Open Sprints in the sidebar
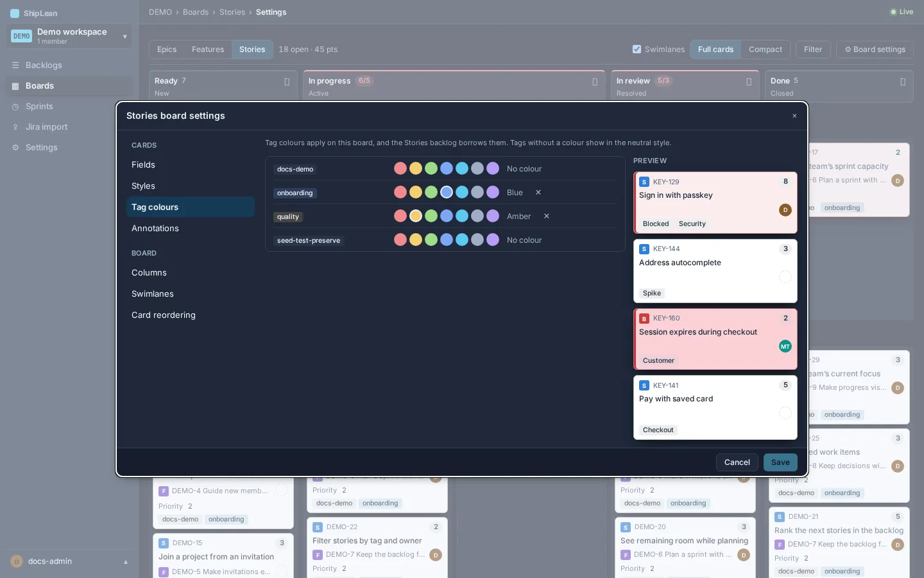The height and width of the screenshot is (578, 924). [x=69, y=107]
